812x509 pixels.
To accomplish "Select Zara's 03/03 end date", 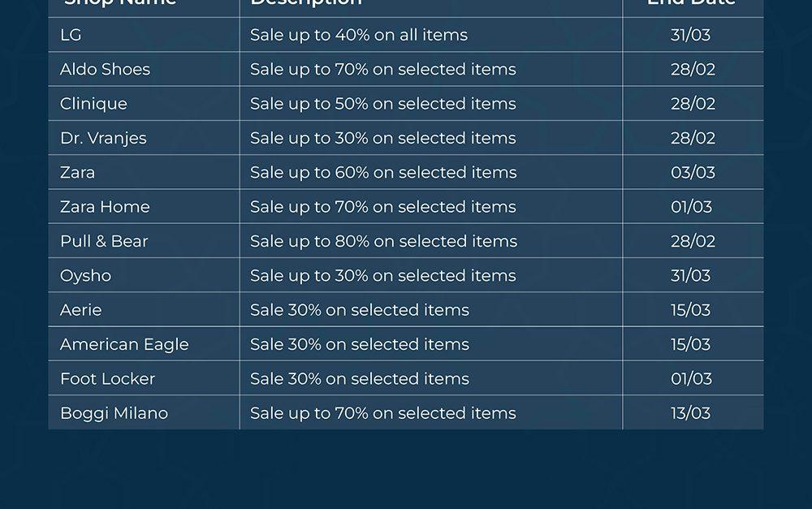I will [693, 172].
